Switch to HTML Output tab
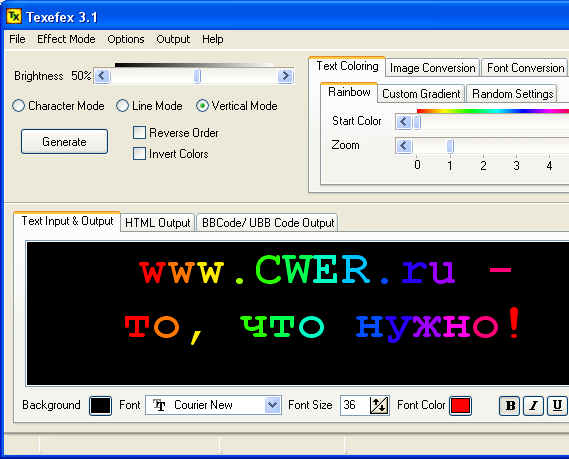The width and height of the screenshot is (569, 459). tap(157, 223)
